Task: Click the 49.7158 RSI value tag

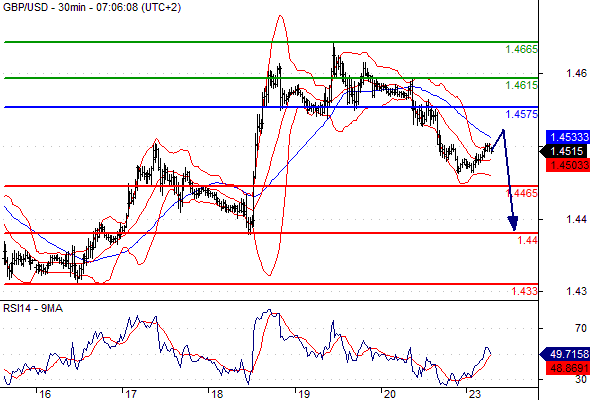Action: coord(565,354)
